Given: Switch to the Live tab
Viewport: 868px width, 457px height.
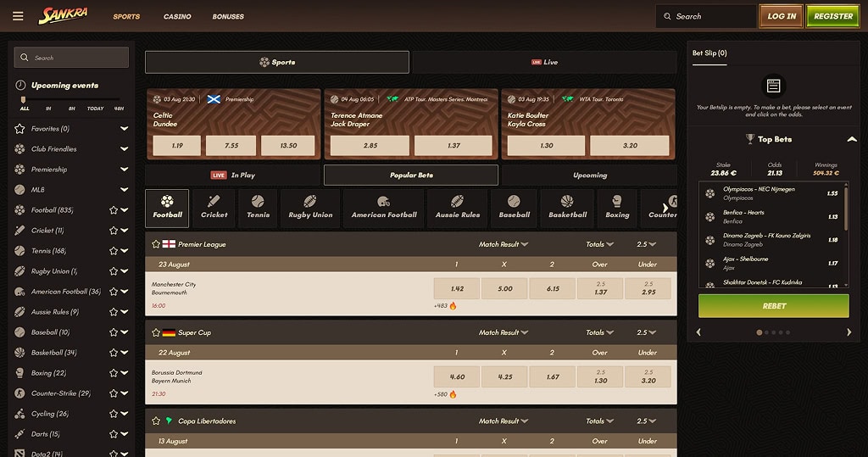Looking at the screenshot, I should (x=544, y=62).
